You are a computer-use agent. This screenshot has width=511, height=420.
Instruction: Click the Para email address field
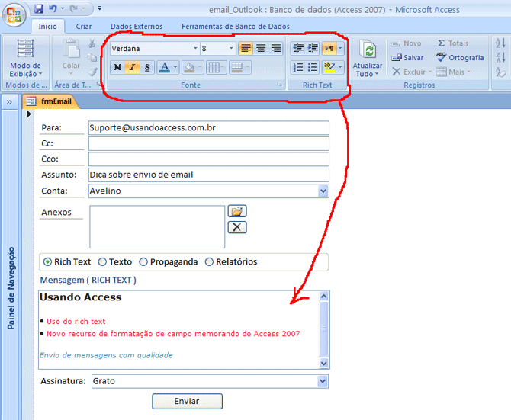pyautogui.click(x=208, y=127)
